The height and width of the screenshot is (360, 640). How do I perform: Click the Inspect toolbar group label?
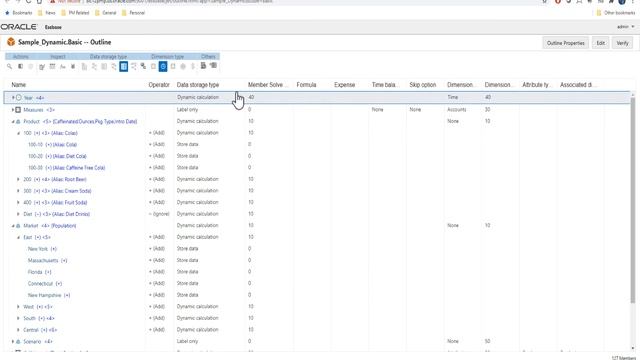[x=58, y=56]
